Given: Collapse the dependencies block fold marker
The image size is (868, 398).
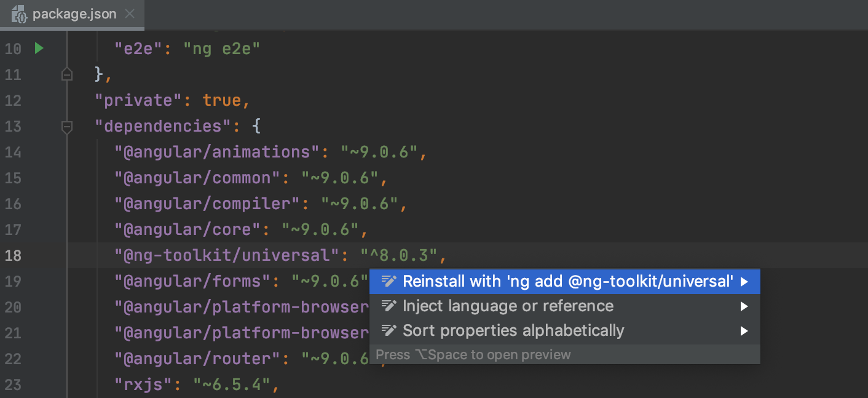Looking at the screenshot, I should [67, 126].
